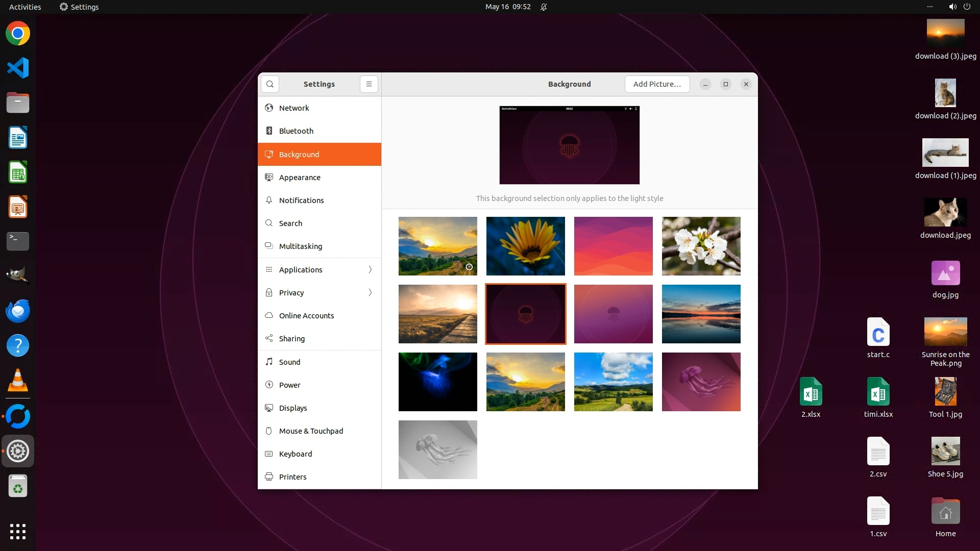The height and width of the screenshot is (551, 980).
Task: Open GIMP from the dock
Action: [18, 275]
